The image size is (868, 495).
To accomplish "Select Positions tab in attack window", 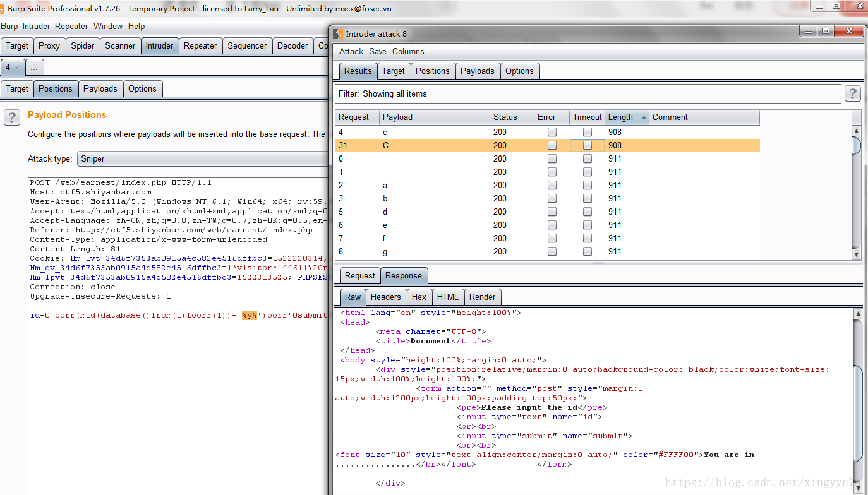I will click(433, 71).
